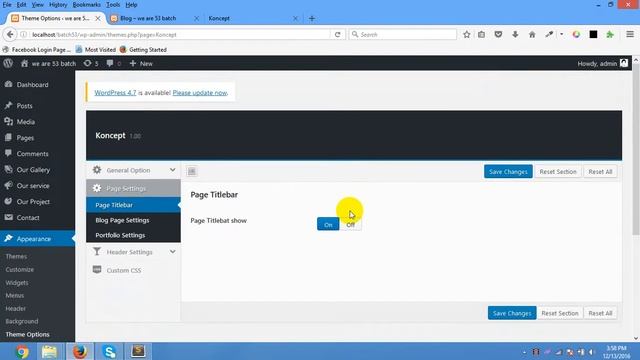The height and width of the screenshot is (360, 640).
Task: Open Customize submenu link
Action: pyautogui.click(x=20, y=269)
